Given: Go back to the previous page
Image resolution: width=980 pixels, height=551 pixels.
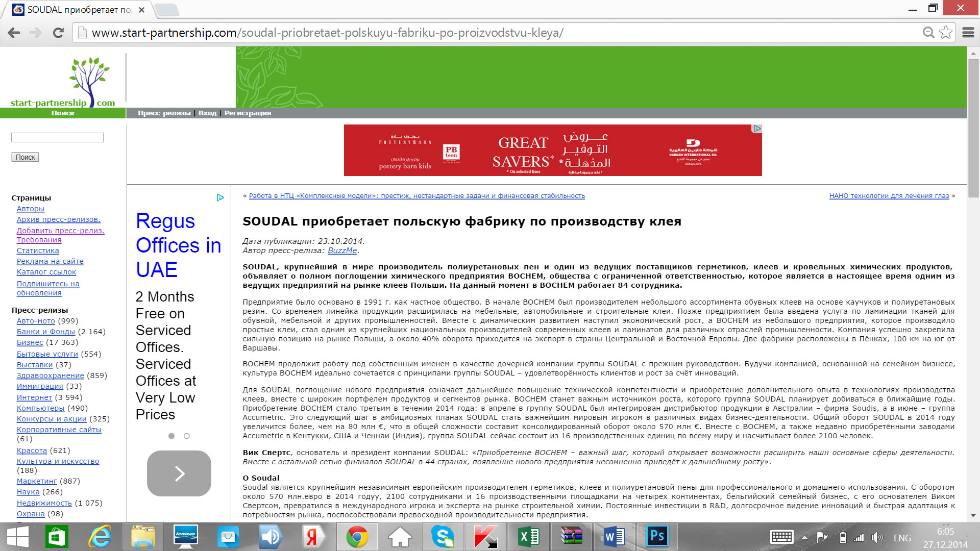Looking at the screenshot, I should (x=14, y=33).
